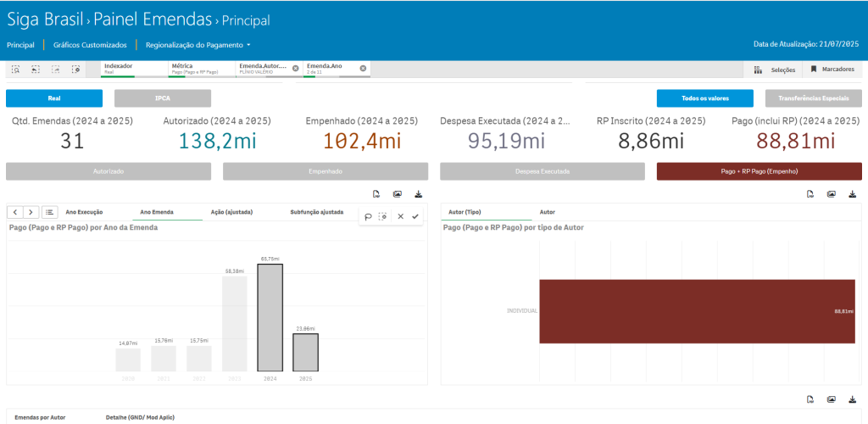Remove the Emenda.Ano filter chip

tap(363, 68)
